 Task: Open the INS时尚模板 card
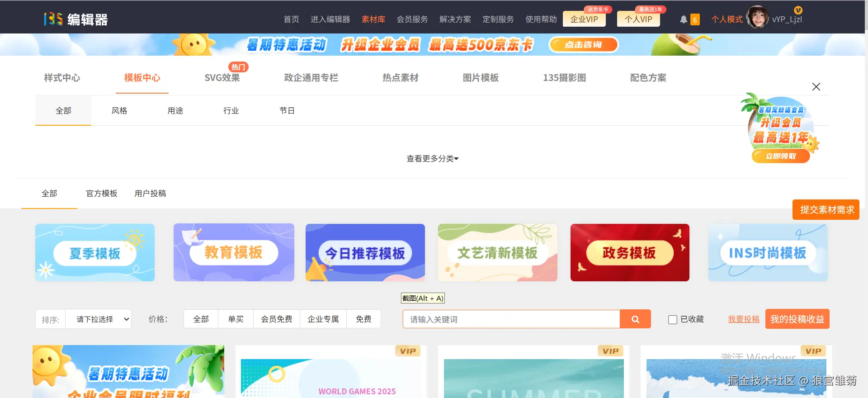[768, 252]
